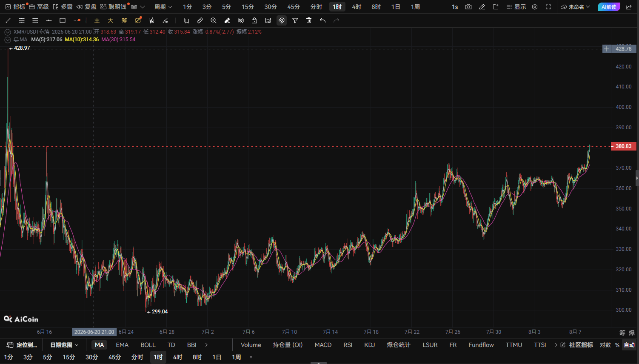
Task: Switch top timeframe to 15分
Action: click(x=248, y=7)
